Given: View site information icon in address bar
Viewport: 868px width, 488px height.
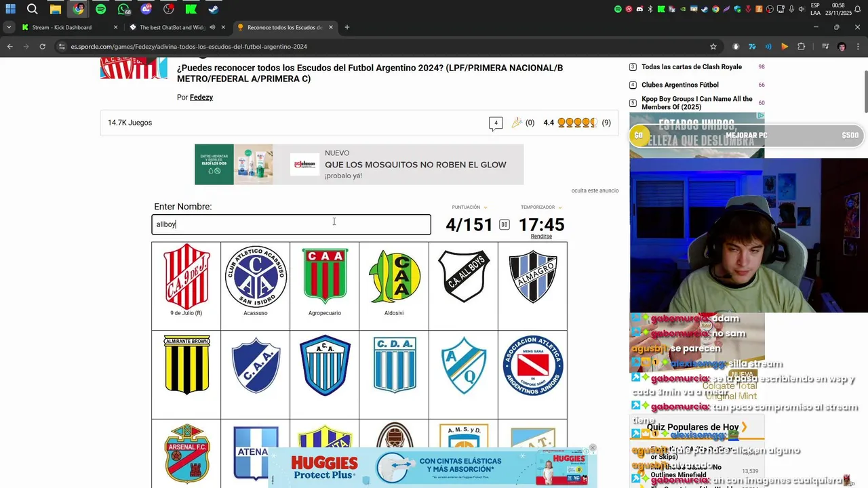Looking at the screenshot, I should point(62,47).
